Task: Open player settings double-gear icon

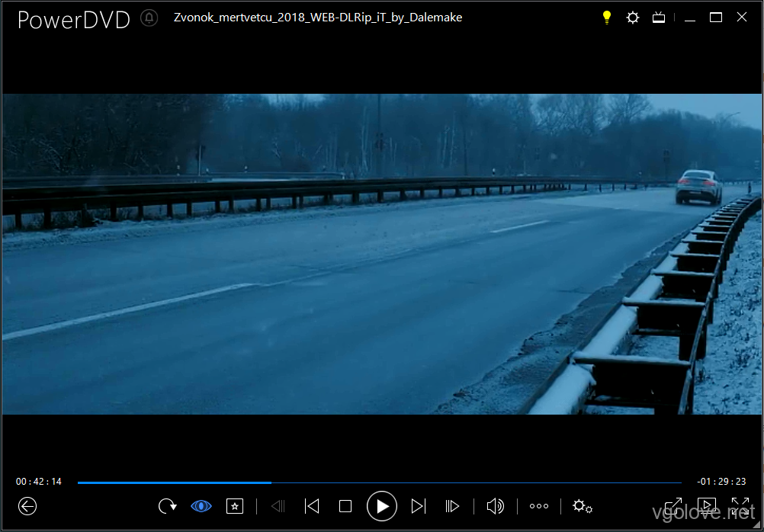Action: [583, 506]
